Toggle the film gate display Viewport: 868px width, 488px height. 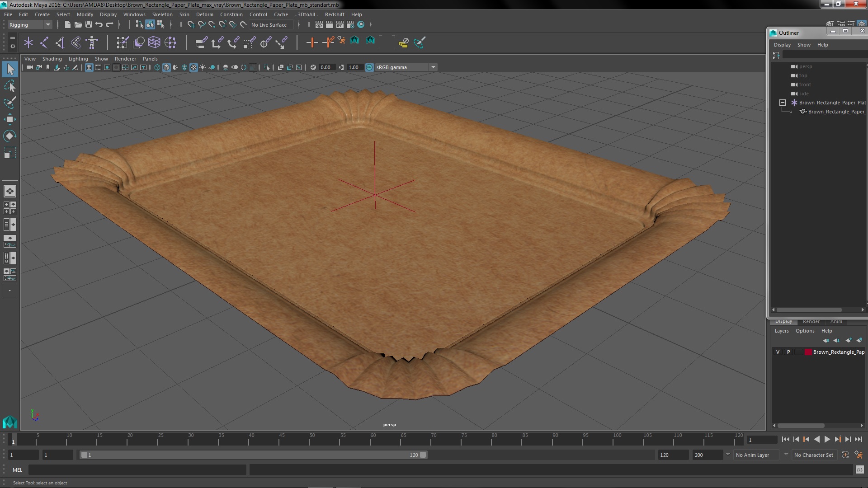click(x=98, y=67)
